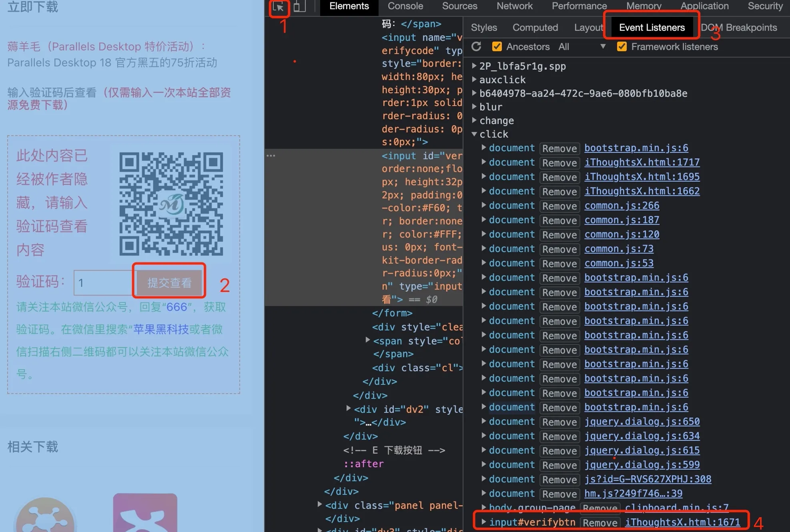The width and height of the screenshot is (790, 532).
Task: Expand the span style="co" node
Action: click(x=368, y=340)
